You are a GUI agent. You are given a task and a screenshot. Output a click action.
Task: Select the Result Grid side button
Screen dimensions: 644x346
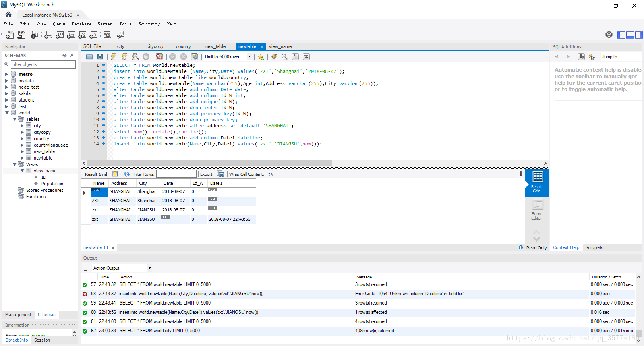click(x=537, y=182)
